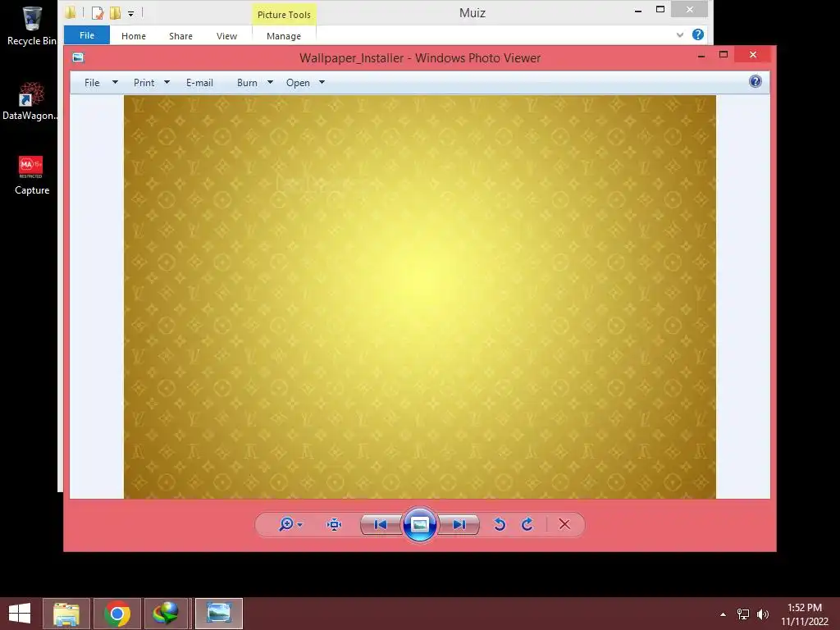840x630 pixels.
Task: Select the Recycle Bin desktop icon
Action: tap(32, 27)
